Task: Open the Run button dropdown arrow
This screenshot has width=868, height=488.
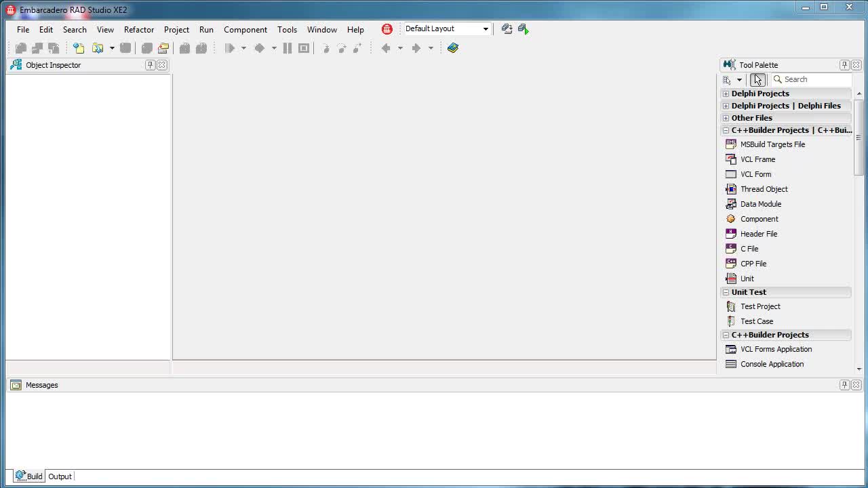Action: 243,48
